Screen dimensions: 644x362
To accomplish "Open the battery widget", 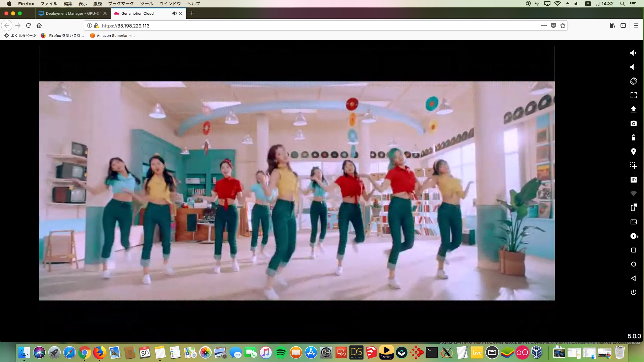I will [x=633, y=137].
